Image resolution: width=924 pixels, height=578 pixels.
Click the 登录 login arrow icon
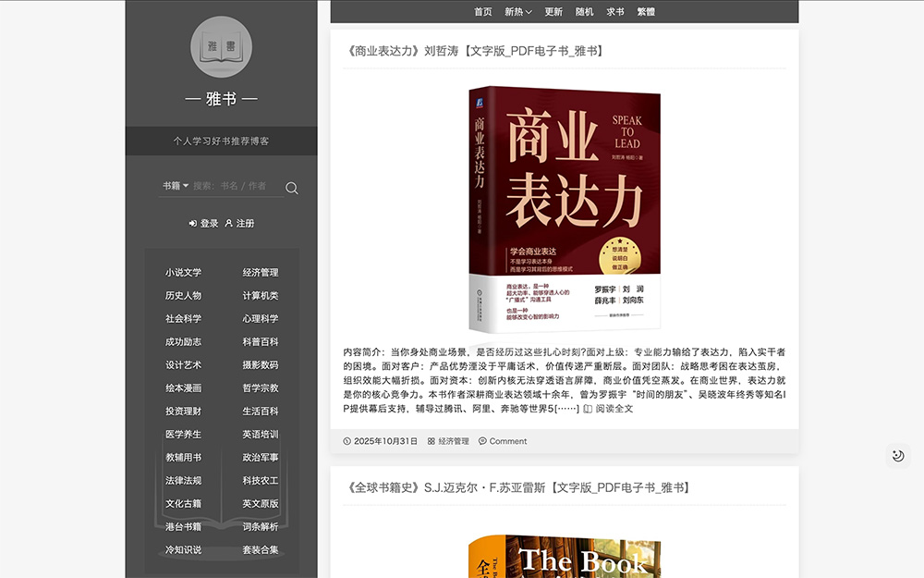click(194, 222)
